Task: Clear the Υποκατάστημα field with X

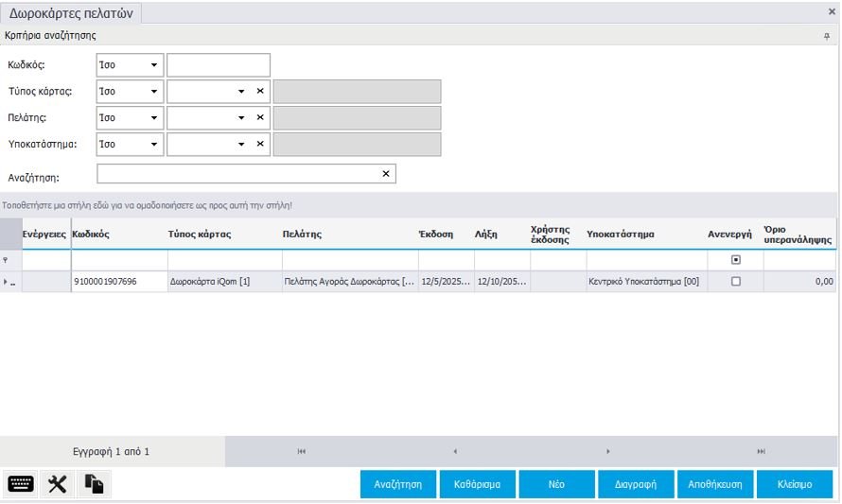Action: coord(260,145)
